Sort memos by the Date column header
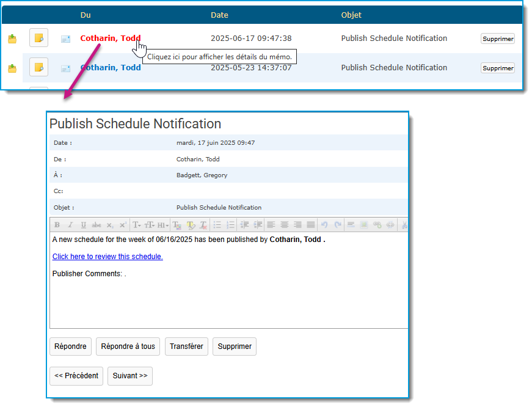The width and height of the screenshot is (532, 407). [219, 15]
